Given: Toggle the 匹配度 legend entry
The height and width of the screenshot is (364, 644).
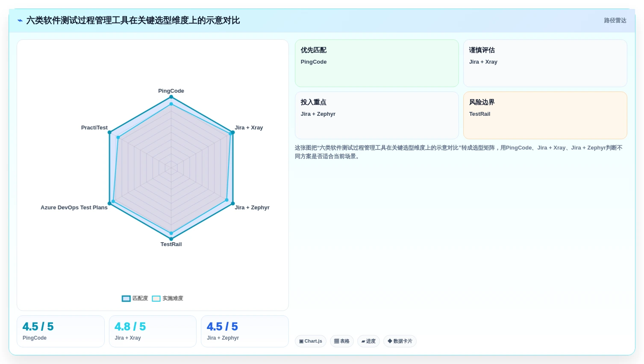Looking at the screenshot, I should tap(135, 299).
